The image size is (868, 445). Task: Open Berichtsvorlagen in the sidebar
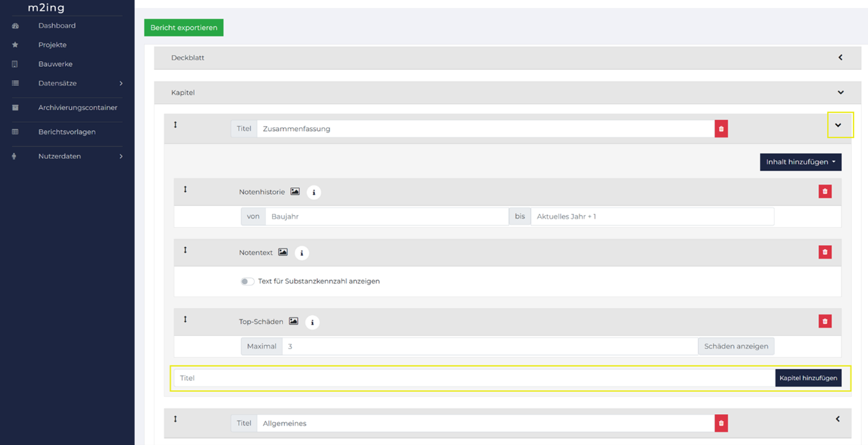click(x=67, y=132)
